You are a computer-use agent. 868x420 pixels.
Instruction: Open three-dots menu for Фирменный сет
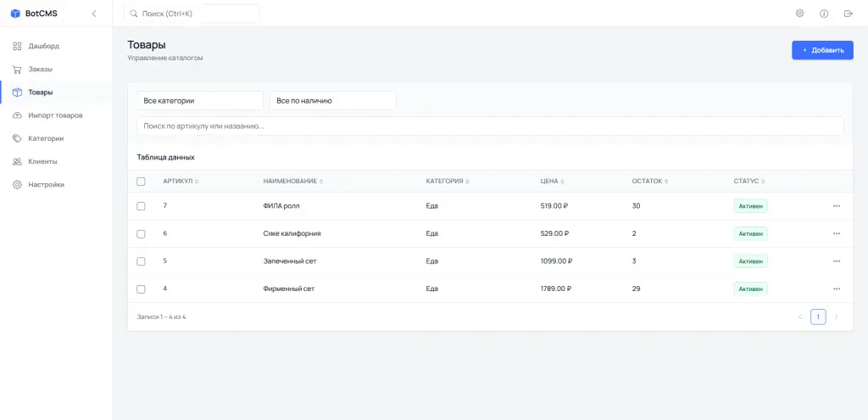pos(837,288)
